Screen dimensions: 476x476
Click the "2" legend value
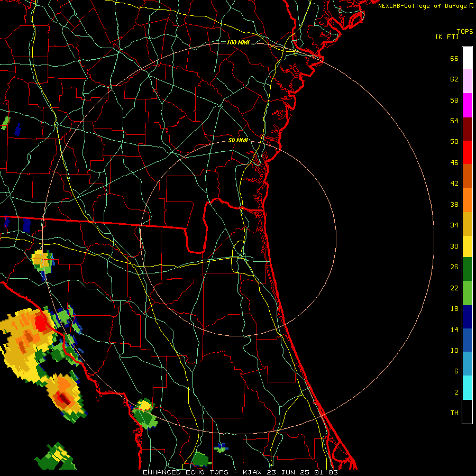click(456, 392)
